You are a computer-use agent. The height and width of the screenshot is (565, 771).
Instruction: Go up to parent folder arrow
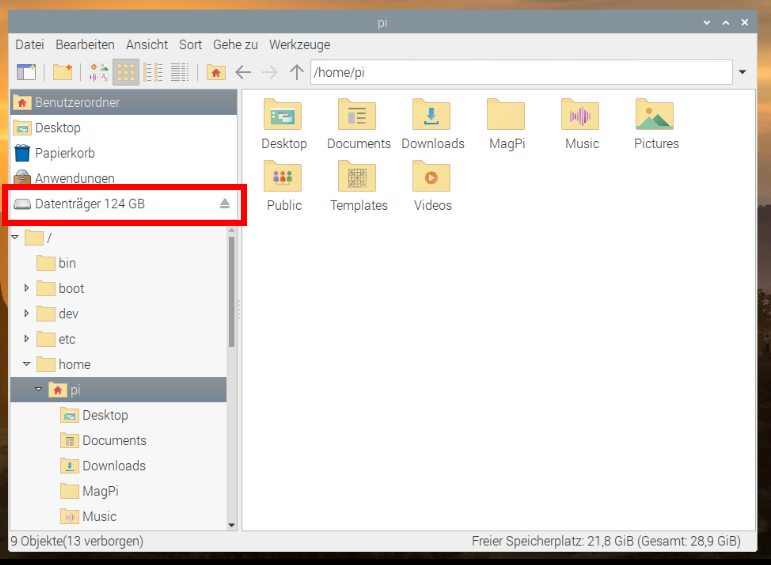pos(297,72)
